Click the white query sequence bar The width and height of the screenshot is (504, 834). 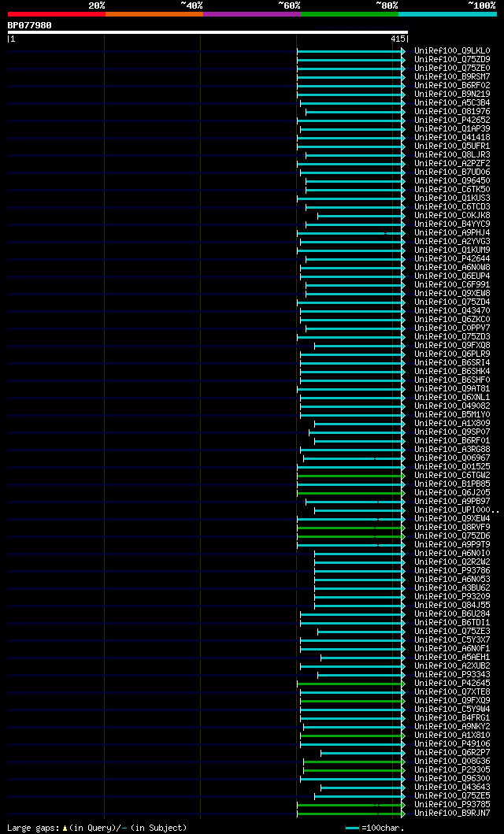208,32
